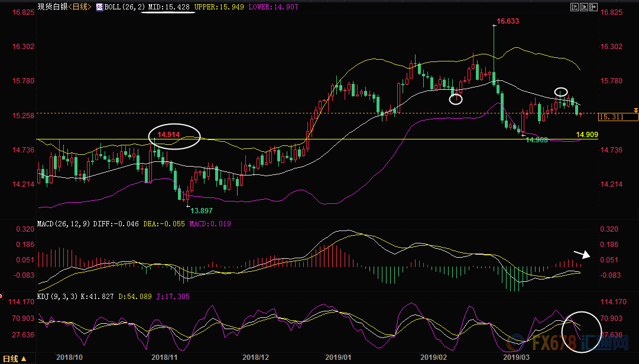Click the KDJ(9,3,3) indicator label
639x364 pixels.
click(57, 296)
